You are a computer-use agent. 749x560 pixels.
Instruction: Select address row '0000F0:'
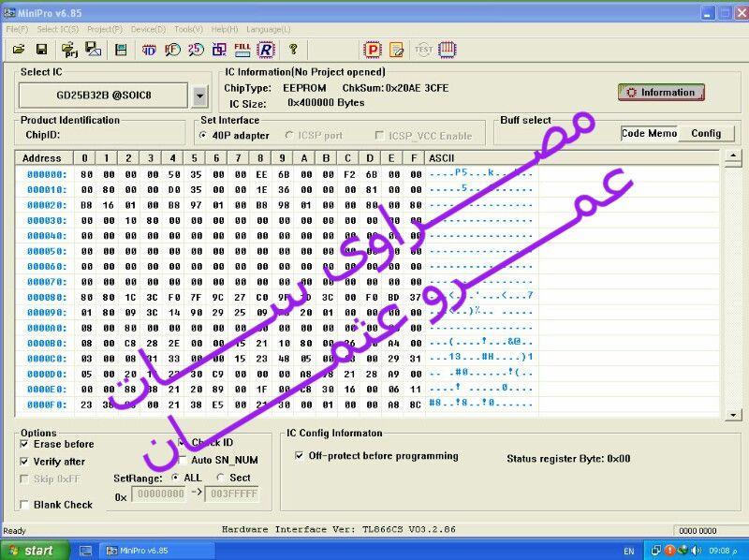(x=46, y=405)
